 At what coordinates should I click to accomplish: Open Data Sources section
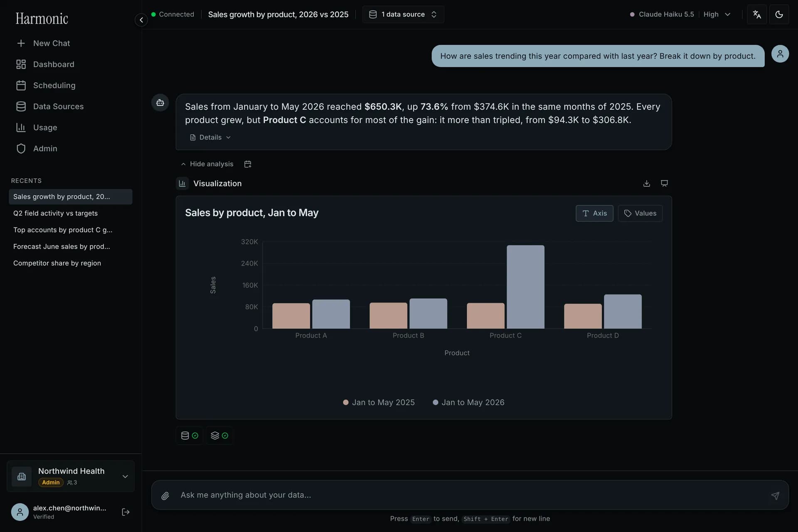(x=50, y=106)
